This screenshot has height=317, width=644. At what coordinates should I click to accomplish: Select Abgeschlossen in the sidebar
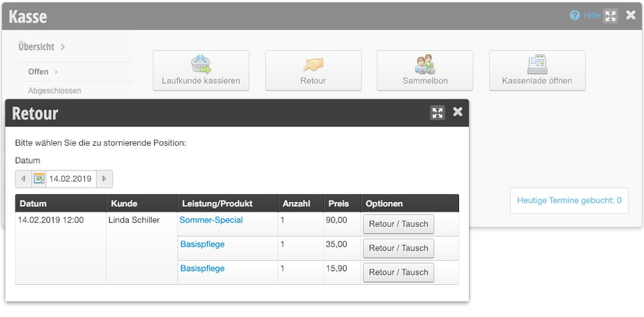(55, 90)
